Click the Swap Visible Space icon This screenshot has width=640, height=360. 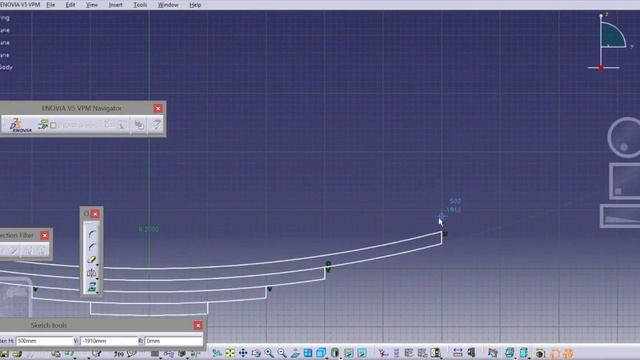coord(362,353)
